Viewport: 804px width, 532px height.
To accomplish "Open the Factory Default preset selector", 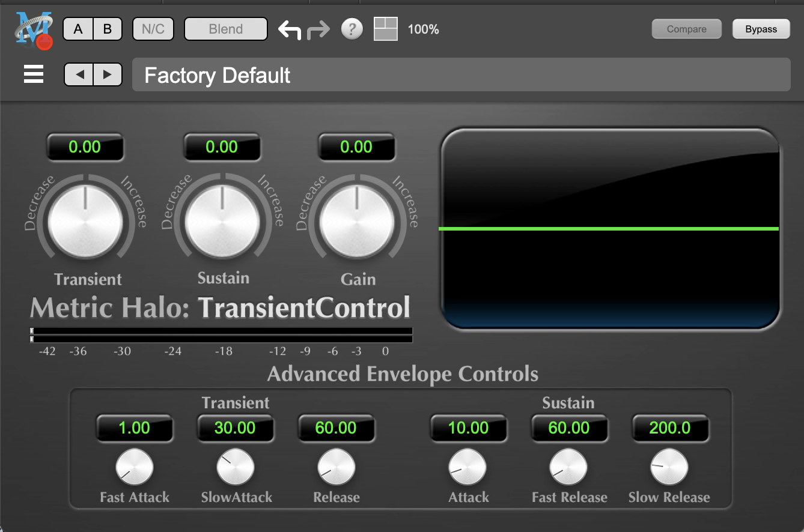I will pos(461,74).
